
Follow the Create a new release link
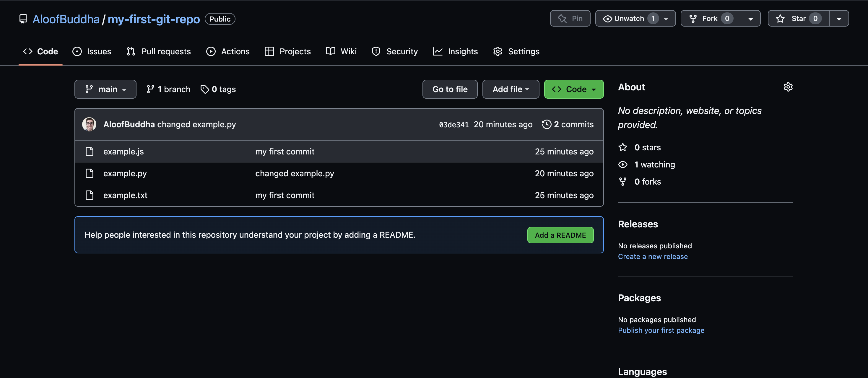coord(653,256)
